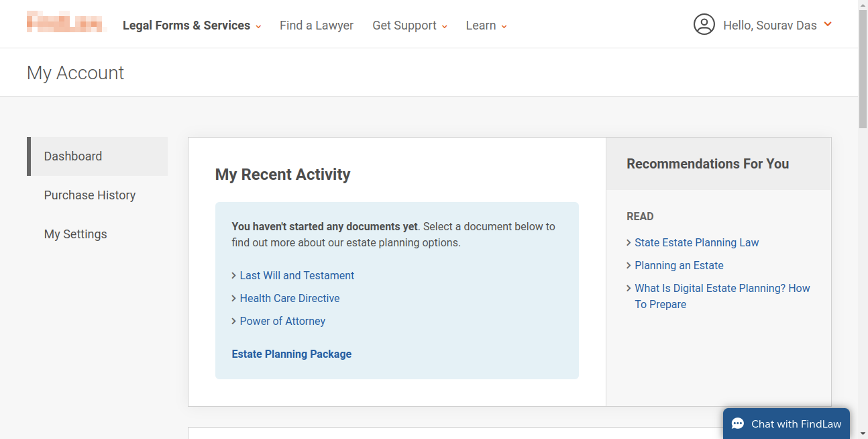Screen dimensions: 868x439
Task: Click the vertical page scrollbar
Action: coord(863,220)
